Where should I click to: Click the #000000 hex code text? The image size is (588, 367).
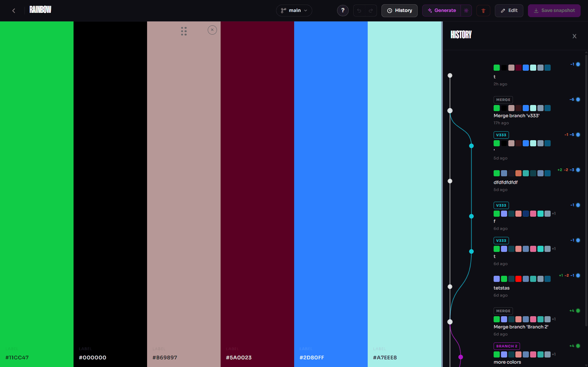93,358
